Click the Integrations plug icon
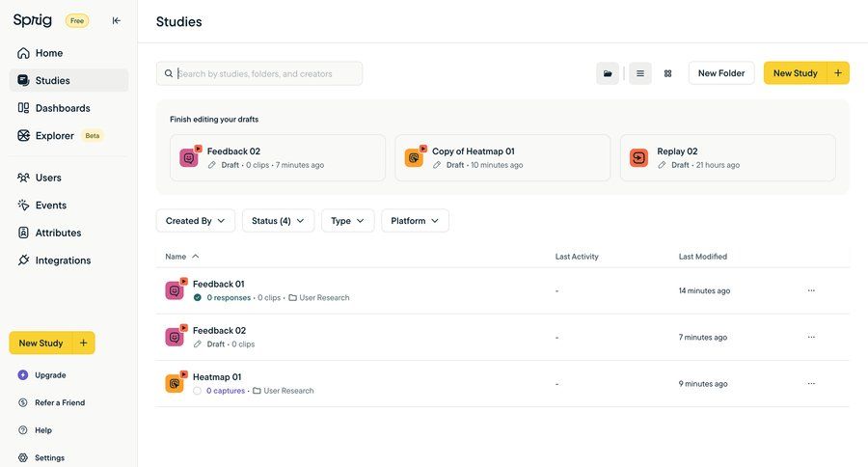The width and height of the screenshot is (868, 467). point(23,260)
